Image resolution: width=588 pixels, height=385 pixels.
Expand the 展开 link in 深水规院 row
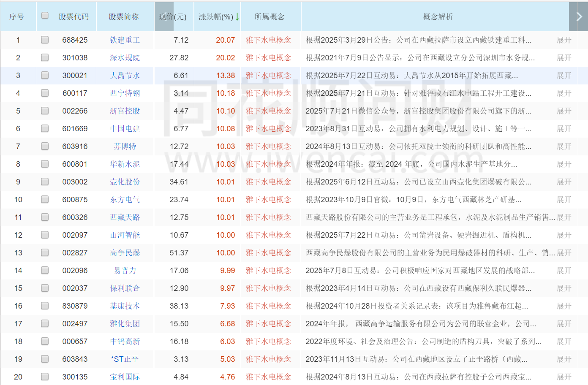point(564,58)
